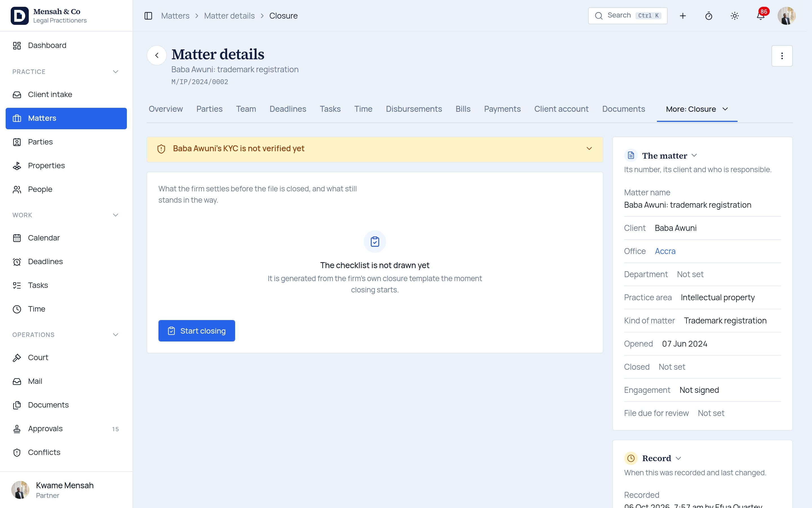Switch to the Client account tab
Screen dimensions: 812x508
click(561, 109)
